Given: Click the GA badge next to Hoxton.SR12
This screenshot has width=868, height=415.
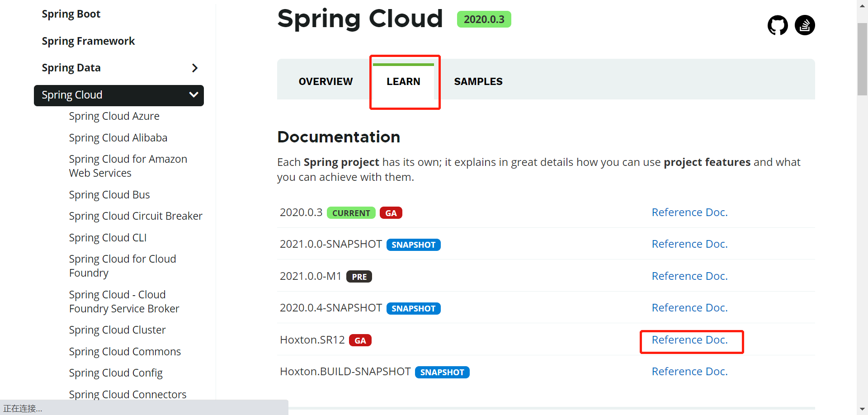Looking at the screenshot, I should tap(360, 340).
